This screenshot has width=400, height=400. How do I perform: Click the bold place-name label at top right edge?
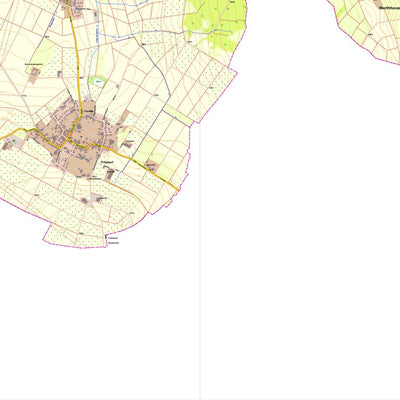tap(390, 9)
